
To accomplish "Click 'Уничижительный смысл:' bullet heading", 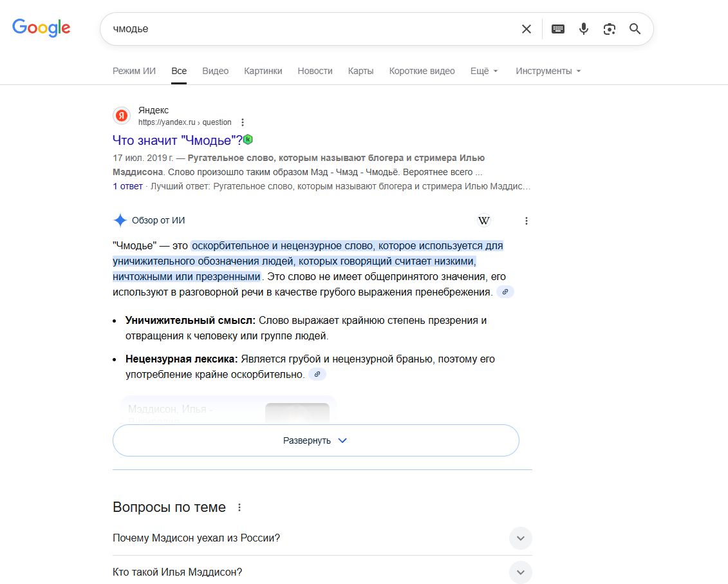I will [x=191, y=321].
